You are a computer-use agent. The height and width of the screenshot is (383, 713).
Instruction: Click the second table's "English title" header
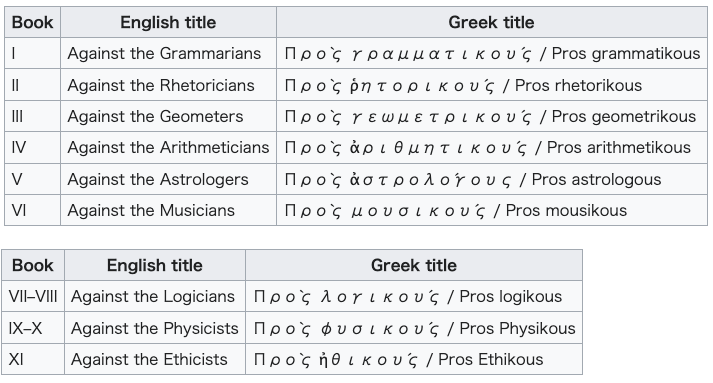[155, 265]
